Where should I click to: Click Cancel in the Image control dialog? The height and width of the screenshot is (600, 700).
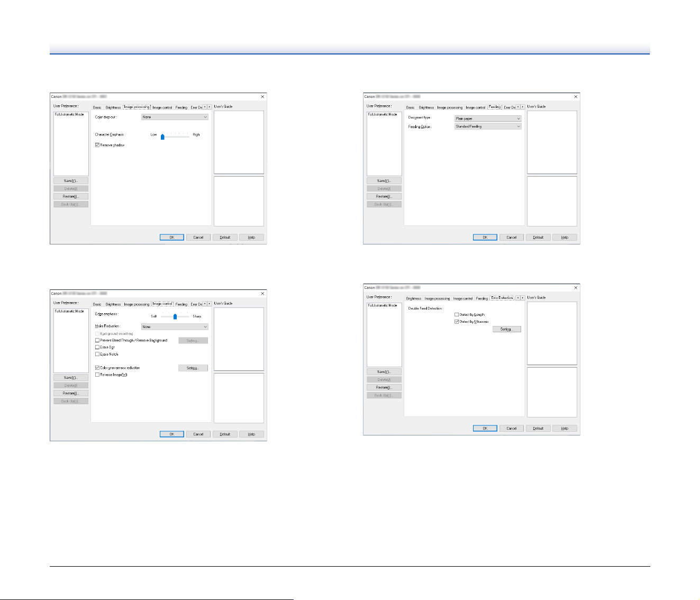click(198, 434)
